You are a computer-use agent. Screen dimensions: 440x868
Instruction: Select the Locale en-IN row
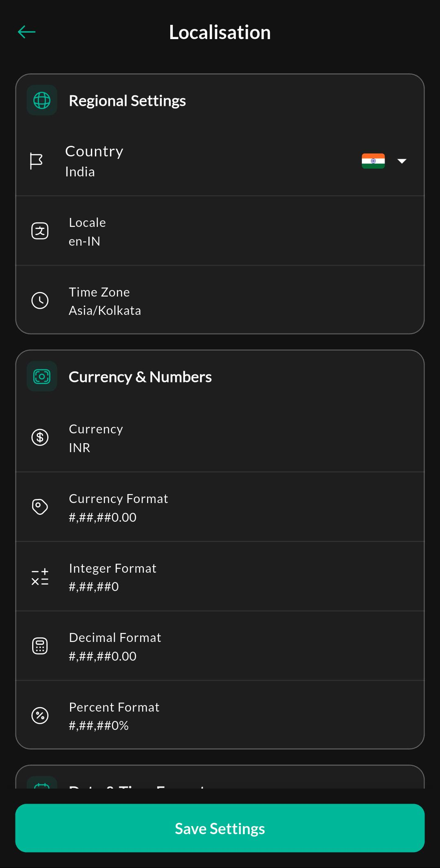(x=220, y=231)
